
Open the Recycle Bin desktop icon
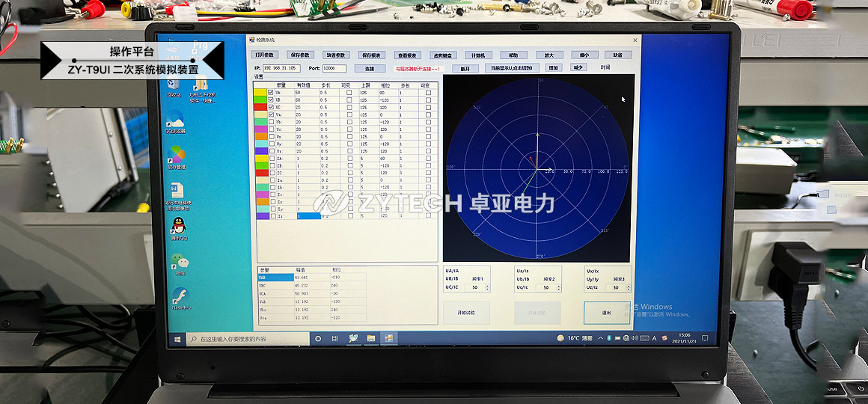[174, 86]
